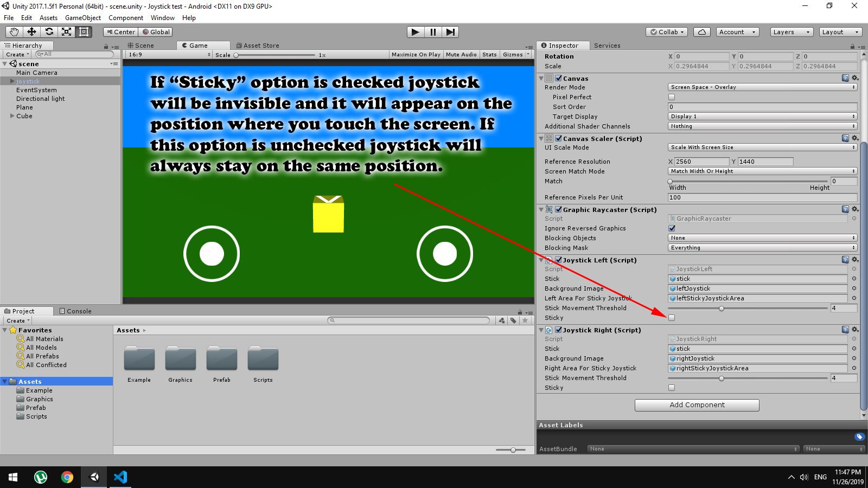Click the Play button
Screen dimensions: 868x488
pyautogui.click(x=415, y=32)
